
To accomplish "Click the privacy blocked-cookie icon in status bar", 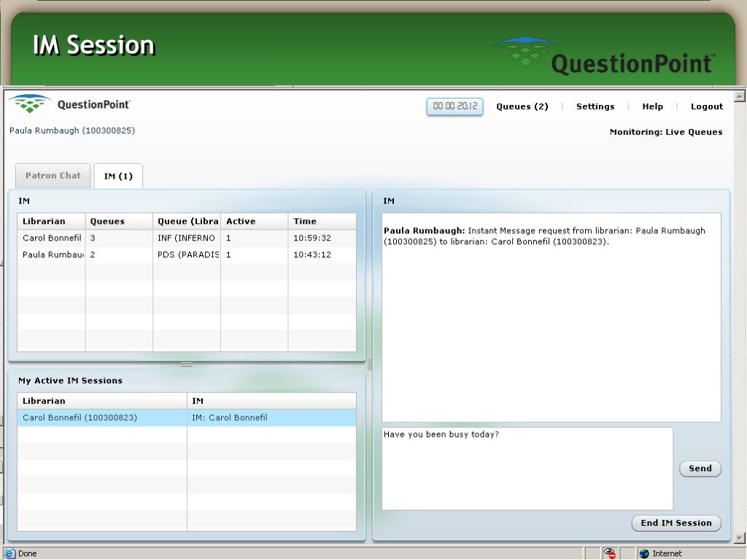I will (x=610, y=553).
